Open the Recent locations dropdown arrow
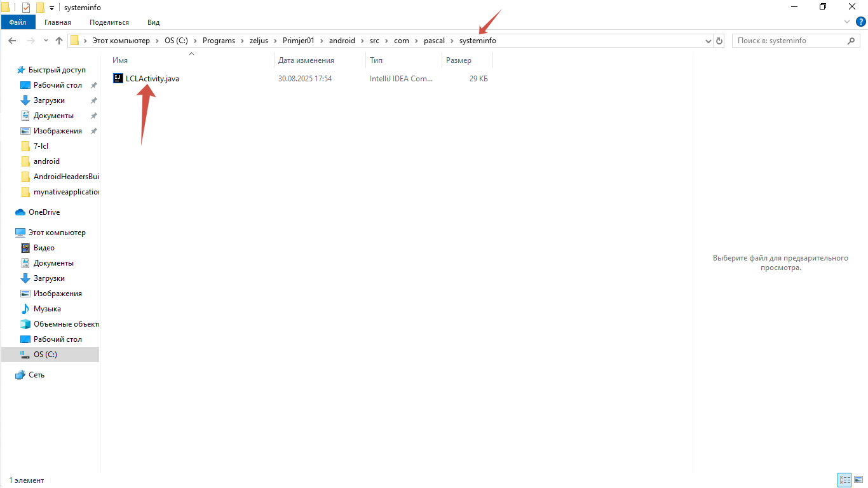The image size is (868, 488). tap(46, 41)
